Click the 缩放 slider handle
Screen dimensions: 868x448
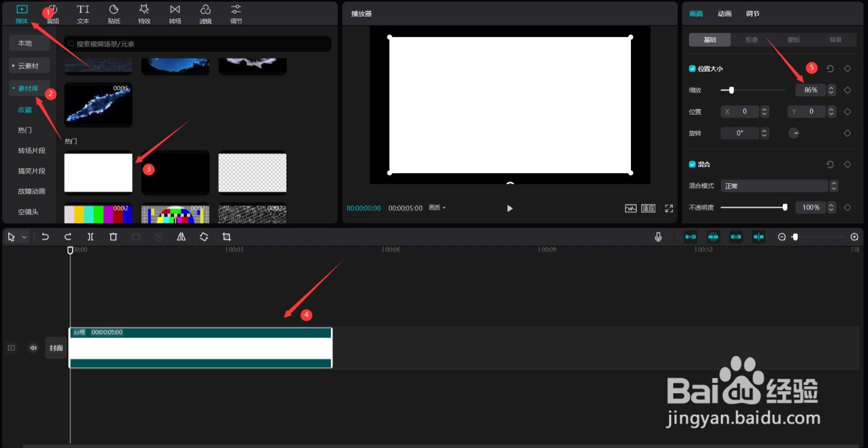point(731,90)
